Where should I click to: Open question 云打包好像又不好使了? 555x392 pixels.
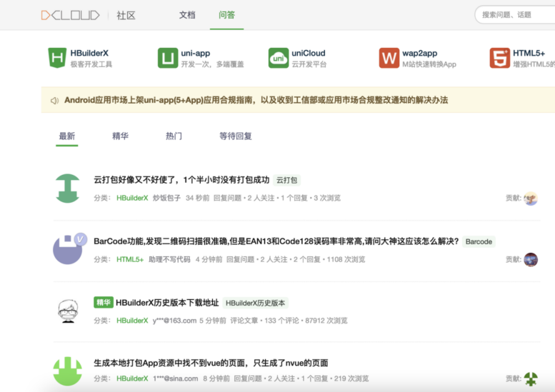182,180
